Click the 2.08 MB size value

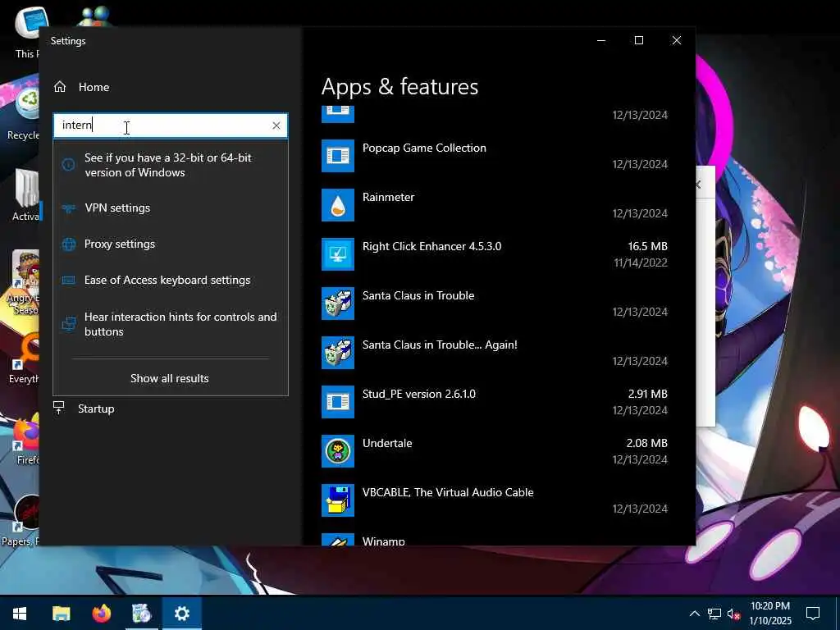646,444
